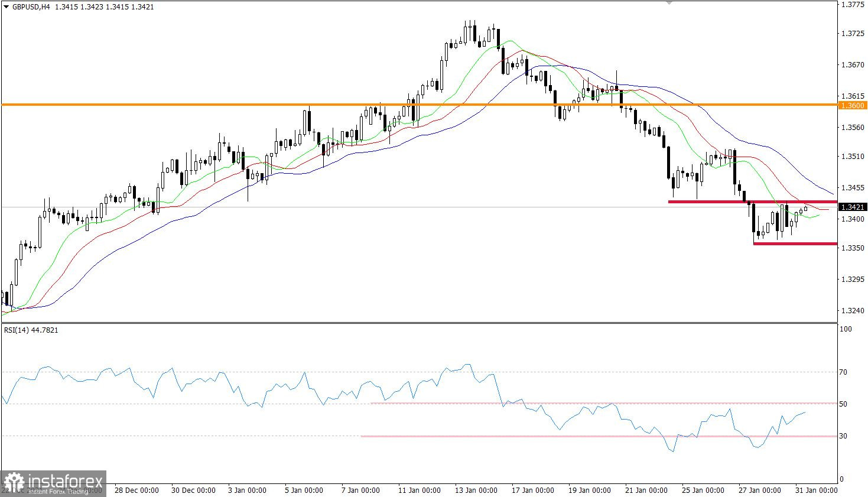Click the RSI scale 100 label
868x497 pixels.
tap(846, 329)
